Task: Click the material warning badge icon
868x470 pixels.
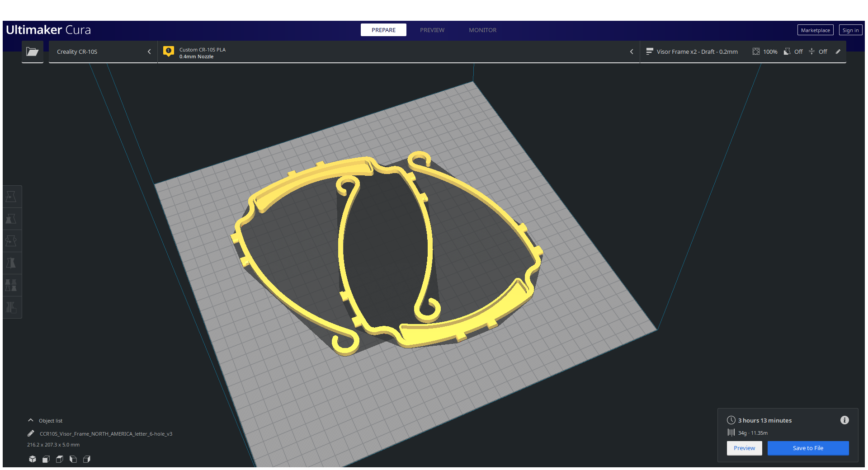Action: pos(169,51)
